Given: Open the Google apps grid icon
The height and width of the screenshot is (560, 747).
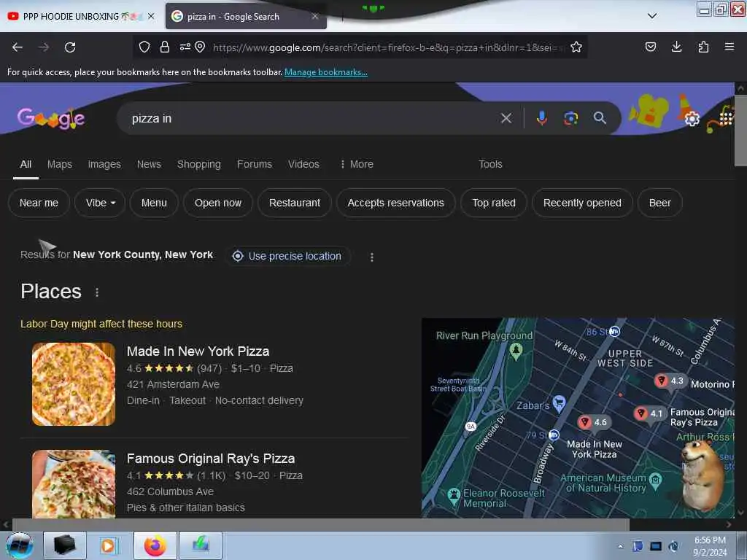Looking at the screenshot, I should click(x=725, y=118).
